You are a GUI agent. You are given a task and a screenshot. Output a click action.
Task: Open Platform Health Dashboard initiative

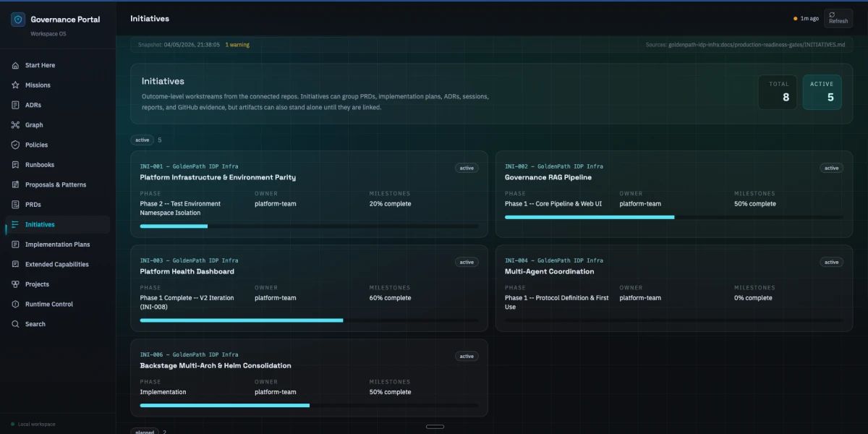click(309, 288)
